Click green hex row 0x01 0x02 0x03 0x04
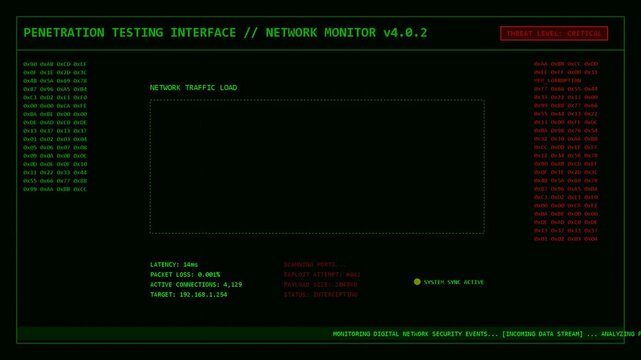 (55, 139)
